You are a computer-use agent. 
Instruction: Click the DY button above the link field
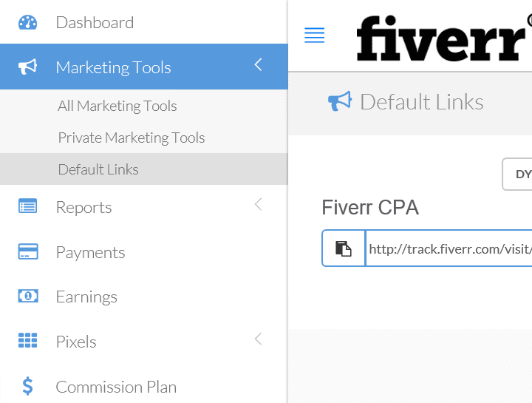click(517, 175)
